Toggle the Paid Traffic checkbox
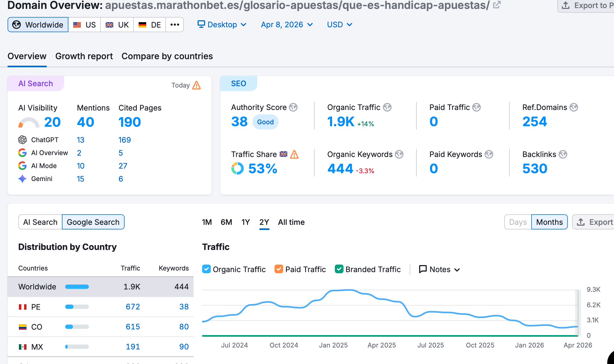Viewport: 614px width, 364px height. 279,269
